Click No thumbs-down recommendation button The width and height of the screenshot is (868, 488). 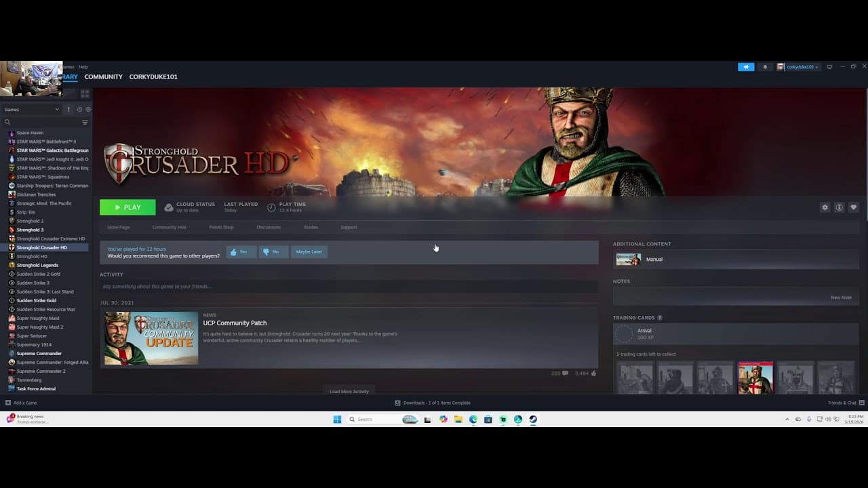pos(273,251)
